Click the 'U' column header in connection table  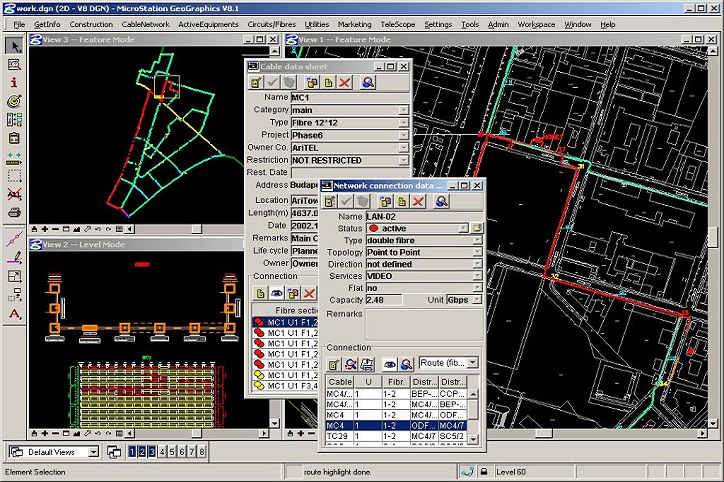pyautogui.click(x=368, y=382)
